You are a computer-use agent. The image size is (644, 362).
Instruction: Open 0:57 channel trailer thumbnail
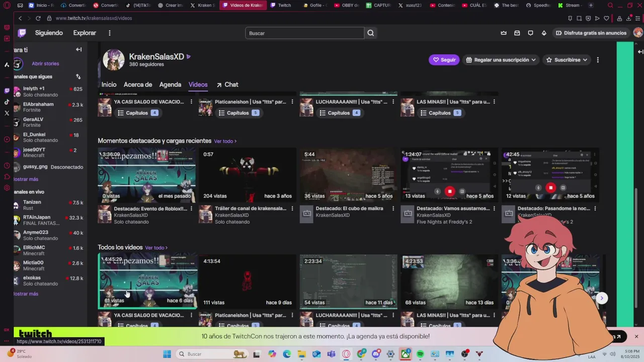point(248,174)
